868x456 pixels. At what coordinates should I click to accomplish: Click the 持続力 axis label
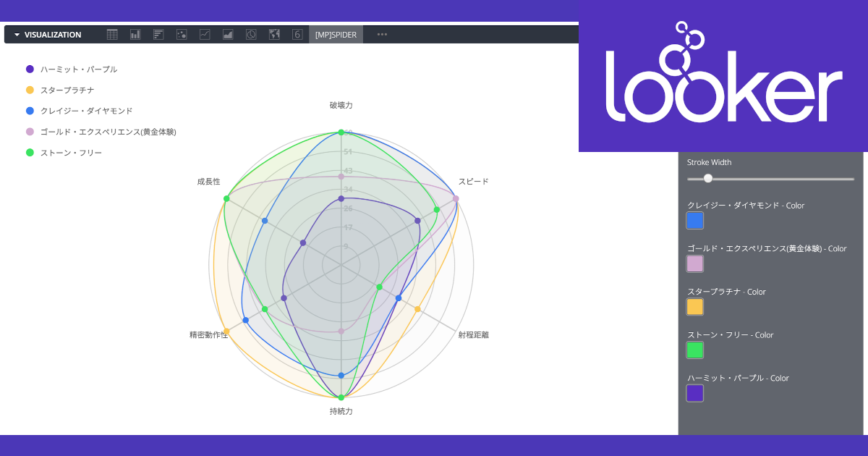pyautogui.click(x=341, y=412)
